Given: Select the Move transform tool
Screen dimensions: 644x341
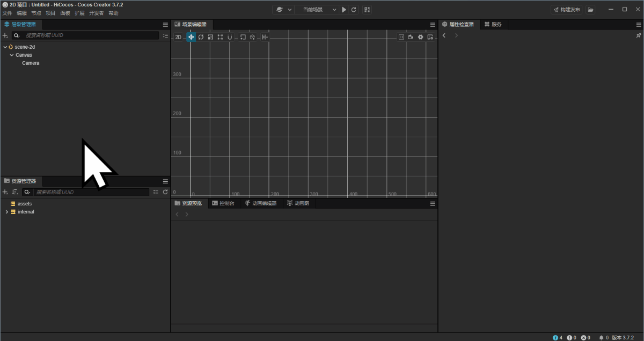Looking at the screenshot, I should tap(191, 37).
